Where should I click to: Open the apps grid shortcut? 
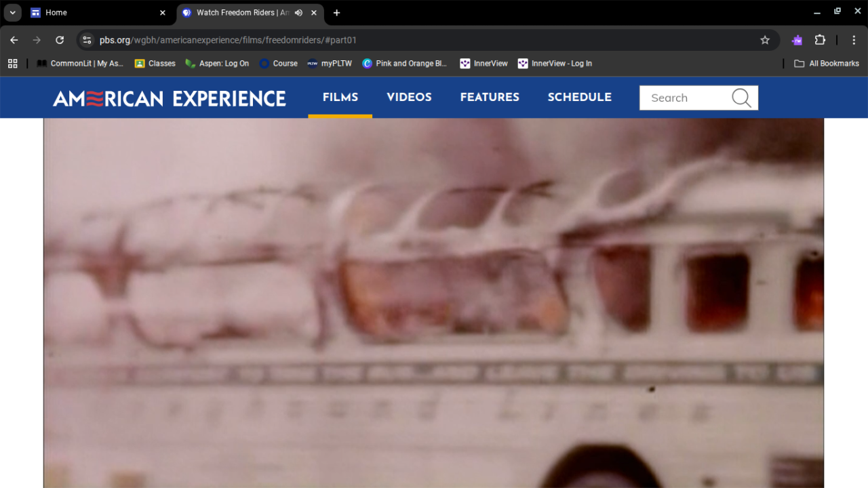click(12, 64)
